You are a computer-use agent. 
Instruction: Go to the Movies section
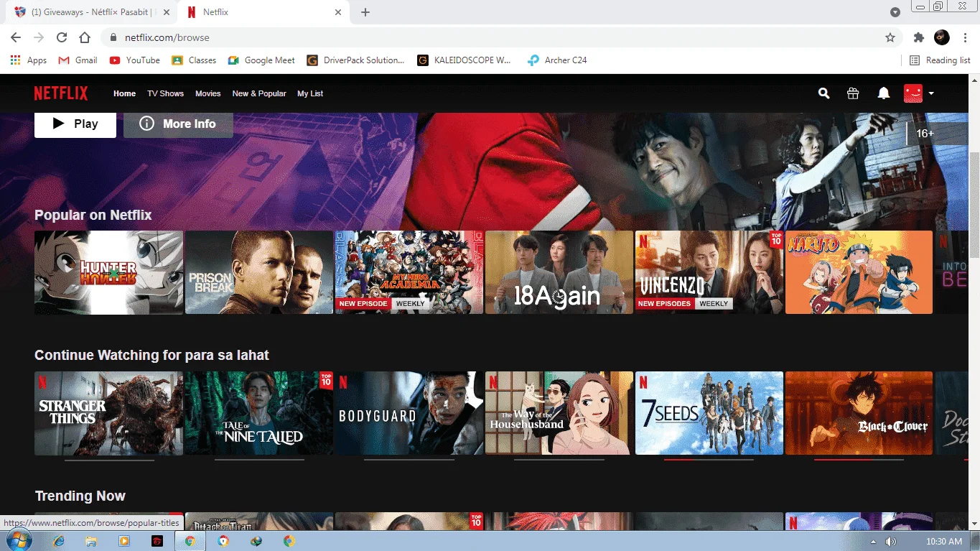coord(208,93)
